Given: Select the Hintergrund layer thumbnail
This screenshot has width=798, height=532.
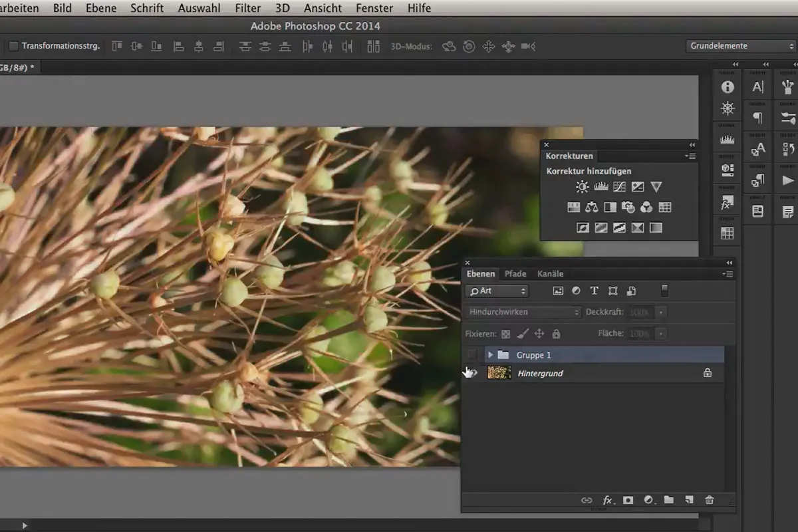Looking at the screenshot, I should [499, 373].
